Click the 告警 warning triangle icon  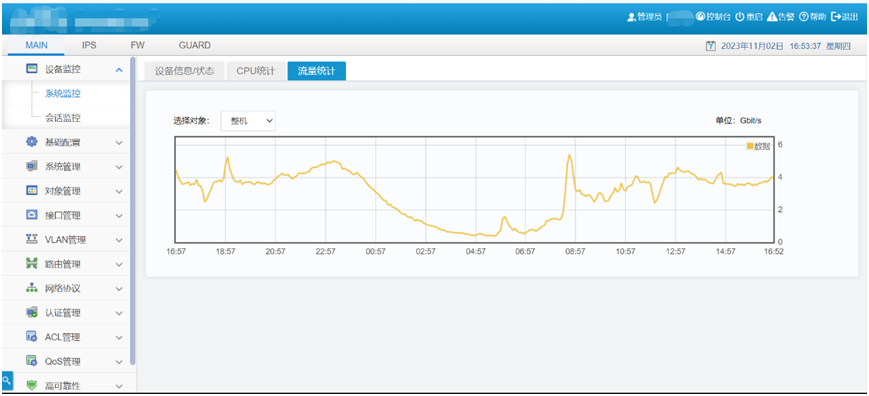point(772,17)
